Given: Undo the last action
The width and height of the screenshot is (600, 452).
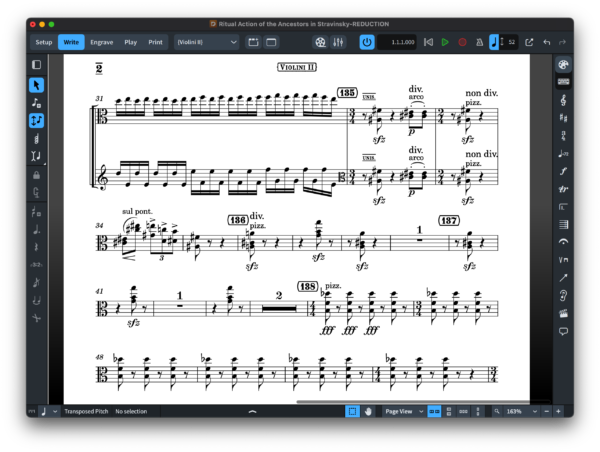Looking at the screenshot, I should pos(547,42).
